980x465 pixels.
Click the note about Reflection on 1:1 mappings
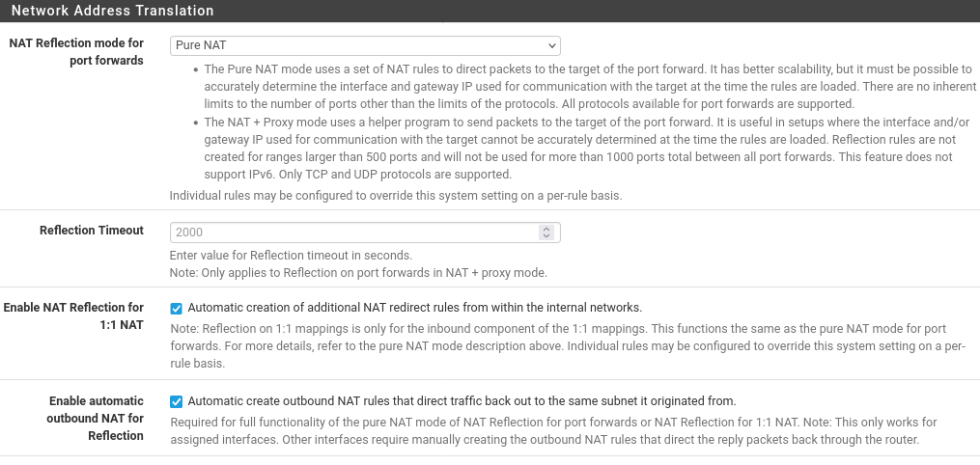coord(568,345)
